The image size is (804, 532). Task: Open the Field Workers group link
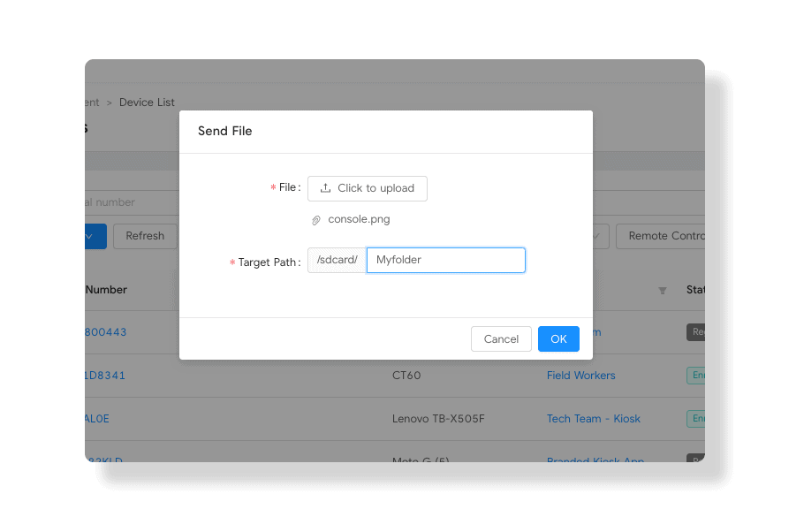pyautogui.click(x=581, y=376)
